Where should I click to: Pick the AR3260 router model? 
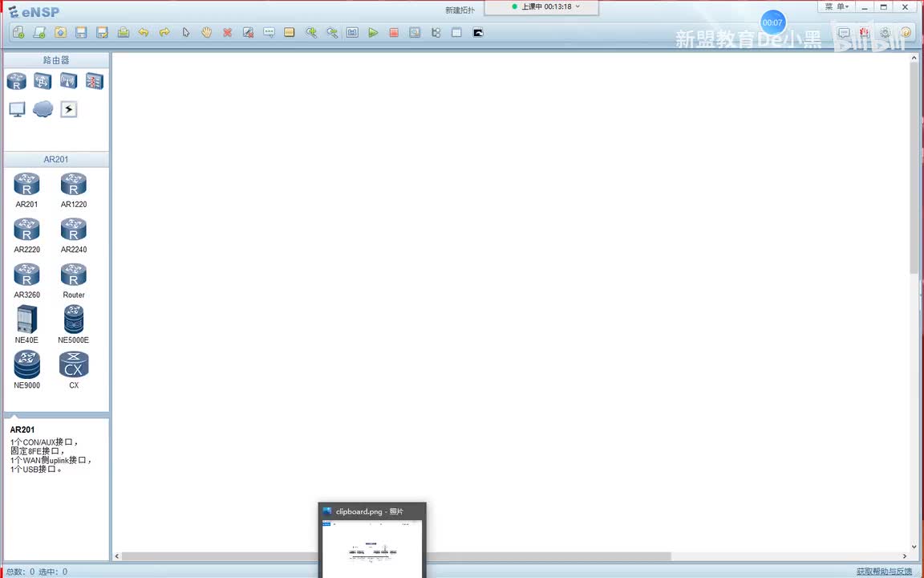(26, 281)
